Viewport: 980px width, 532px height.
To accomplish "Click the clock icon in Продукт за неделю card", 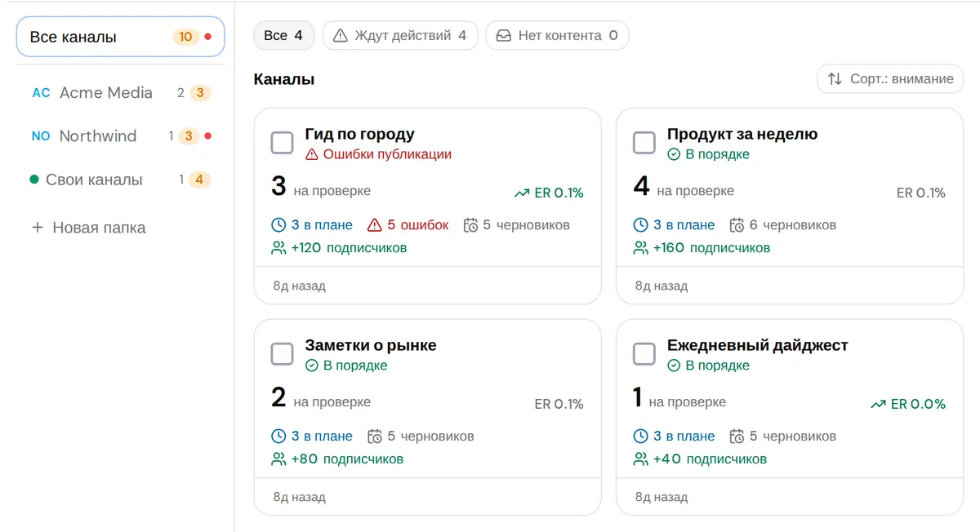I will coord(641,225).
